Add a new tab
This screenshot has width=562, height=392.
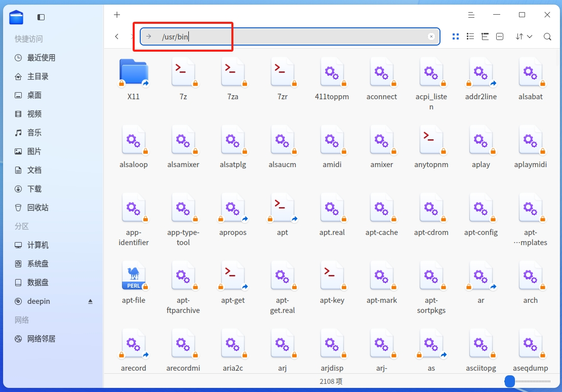(x=117, y=15)
